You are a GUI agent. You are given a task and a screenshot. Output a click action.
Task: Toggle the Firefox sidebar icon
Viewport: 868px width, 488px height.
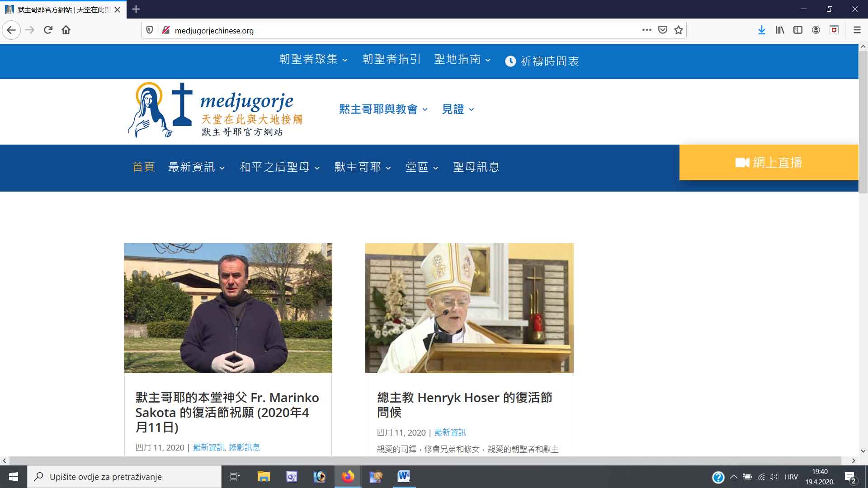[x=798, y=30]
